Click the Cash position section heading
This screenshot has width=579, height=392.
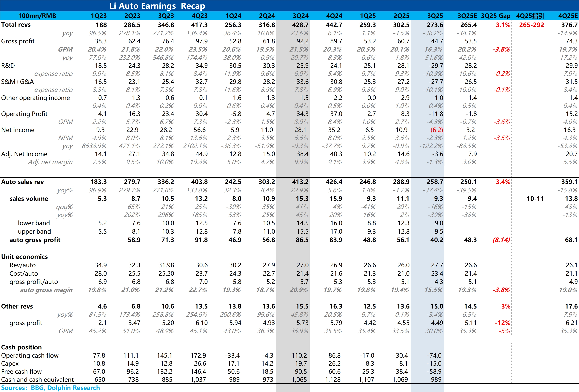point(21,347)
